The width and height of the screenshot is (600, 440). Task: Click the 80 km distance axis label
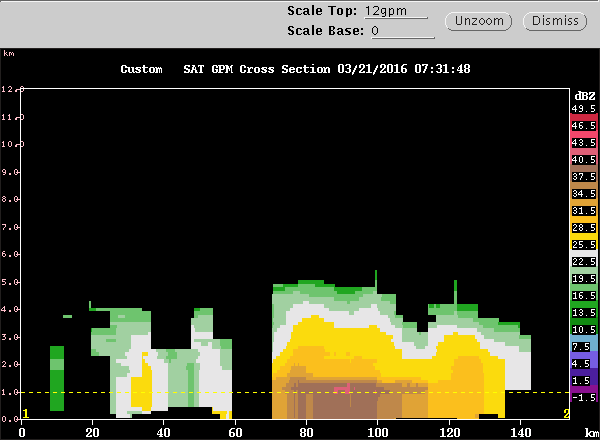(306, 433)
